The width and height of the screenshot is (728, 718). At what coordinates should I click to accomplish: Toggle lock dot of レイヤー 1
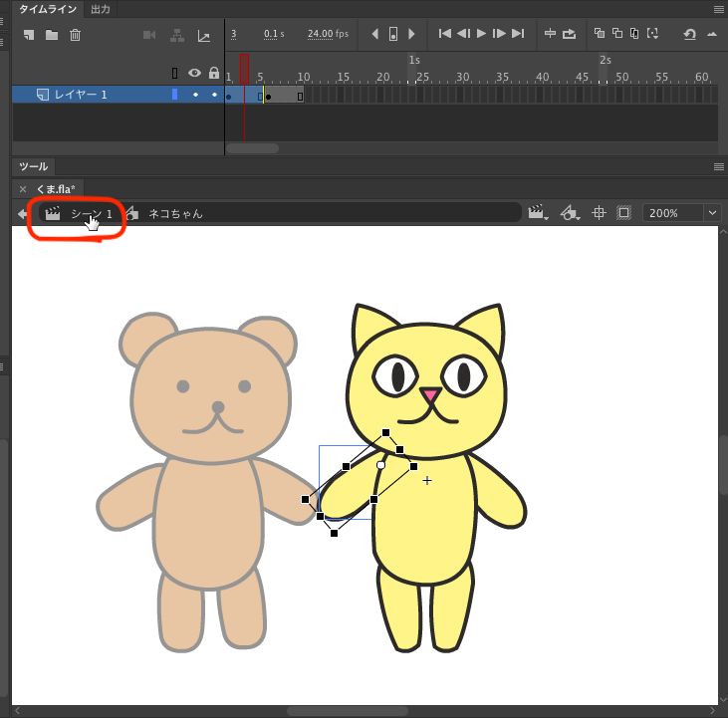pos(214,95)
